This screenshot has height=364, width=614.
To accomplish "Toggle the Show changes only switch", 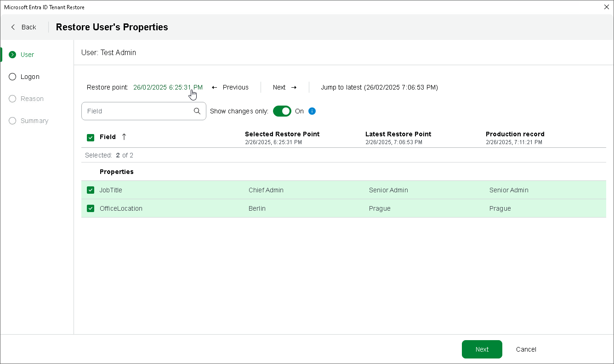I will coord(282,111).
